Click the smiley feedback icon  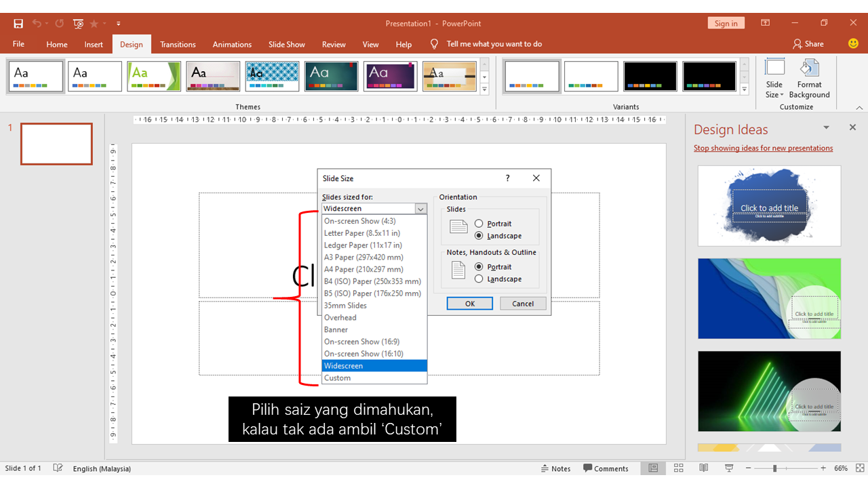[x=854, y=43]
